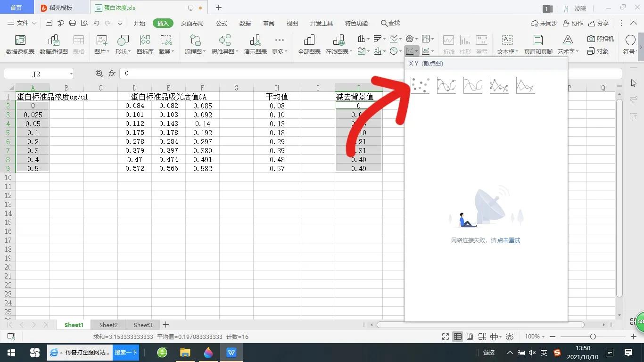Open the 文件 file menu
This screenshot has width=644, height=362.
click(x=22, y=23)
